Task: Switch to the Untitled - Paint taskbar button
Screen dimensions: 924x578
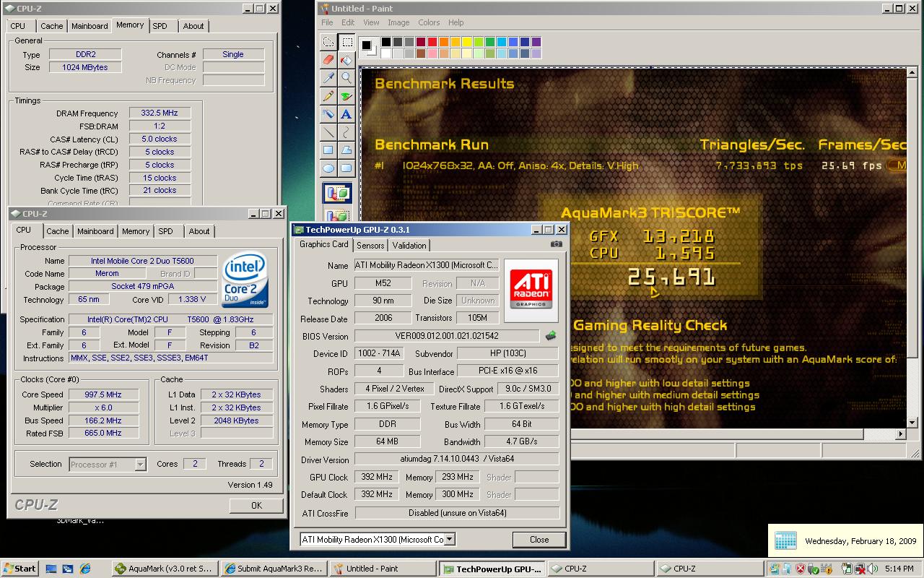Action: tap(383, 569)
